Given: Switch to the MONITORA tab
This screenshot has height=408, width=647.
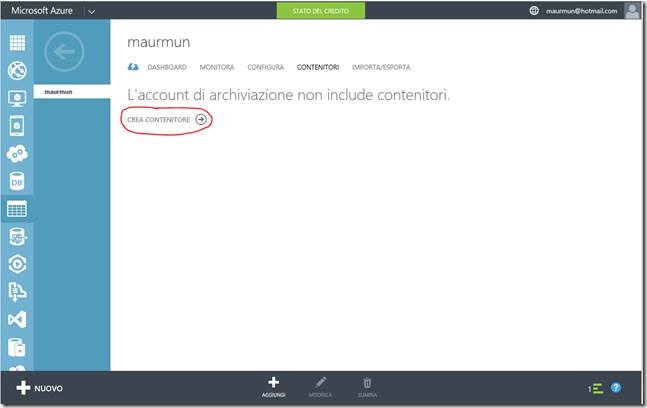Looking at the screenshot, I should pyautogui.click(x=217, y=67).
